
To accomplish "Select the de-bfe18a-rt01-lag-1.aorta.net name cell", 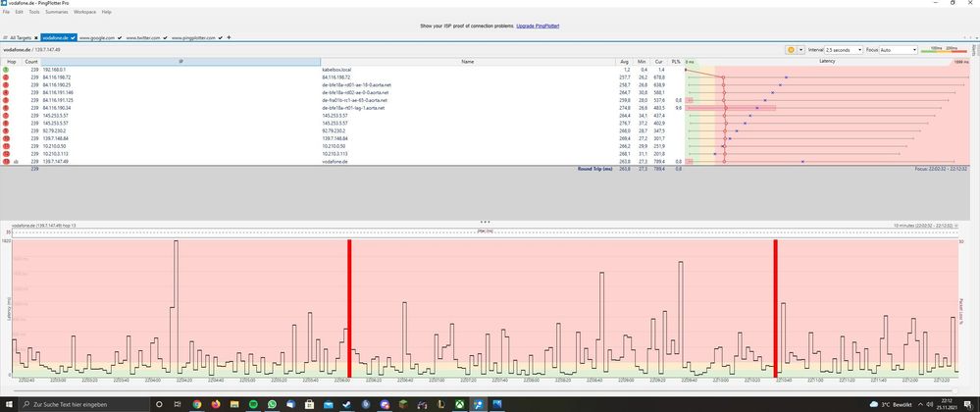I will [x=468, y=108].
